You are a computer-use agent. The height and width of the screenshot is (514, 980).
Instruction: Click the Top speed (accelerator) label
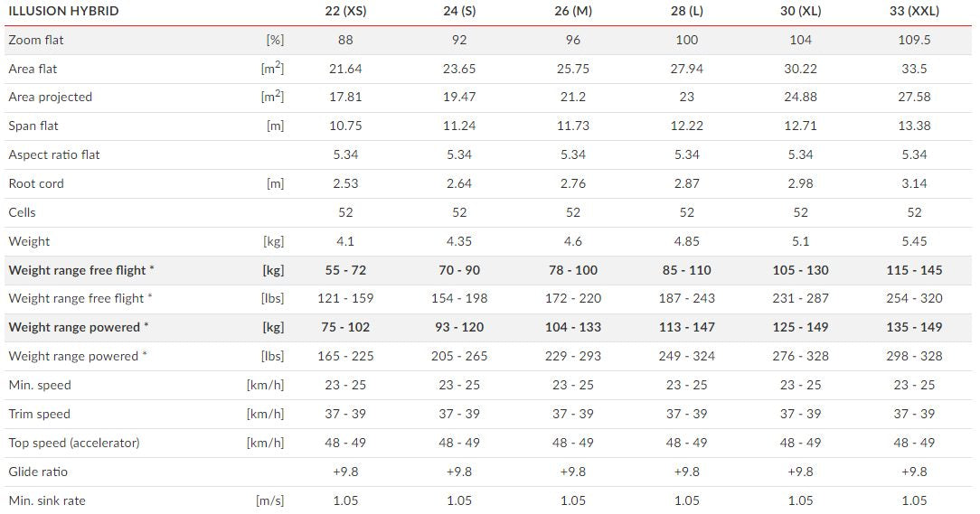point(74,443)
